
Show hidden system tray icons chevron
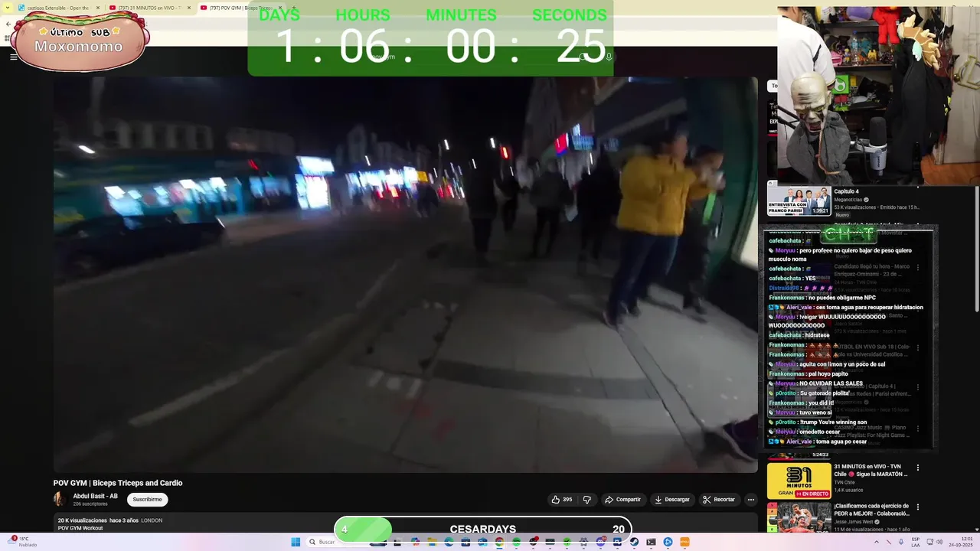coord(877,542)
